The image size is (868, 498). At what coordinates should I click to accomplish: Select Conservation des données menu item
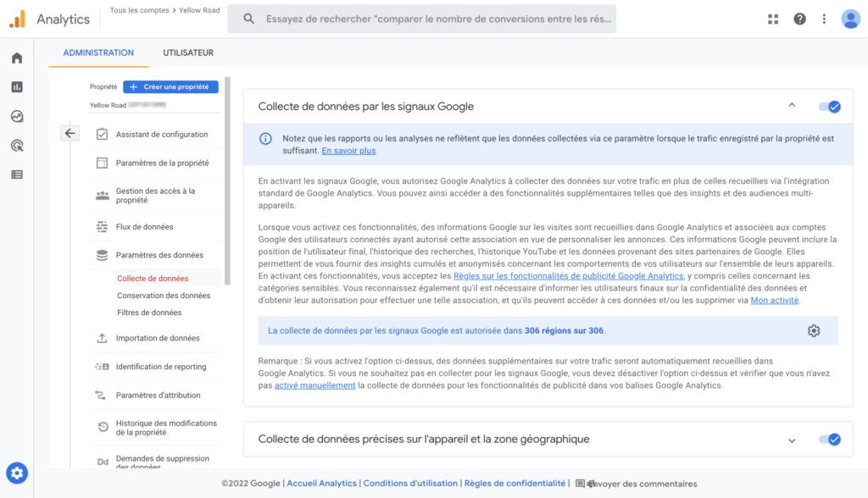point(164,296)
